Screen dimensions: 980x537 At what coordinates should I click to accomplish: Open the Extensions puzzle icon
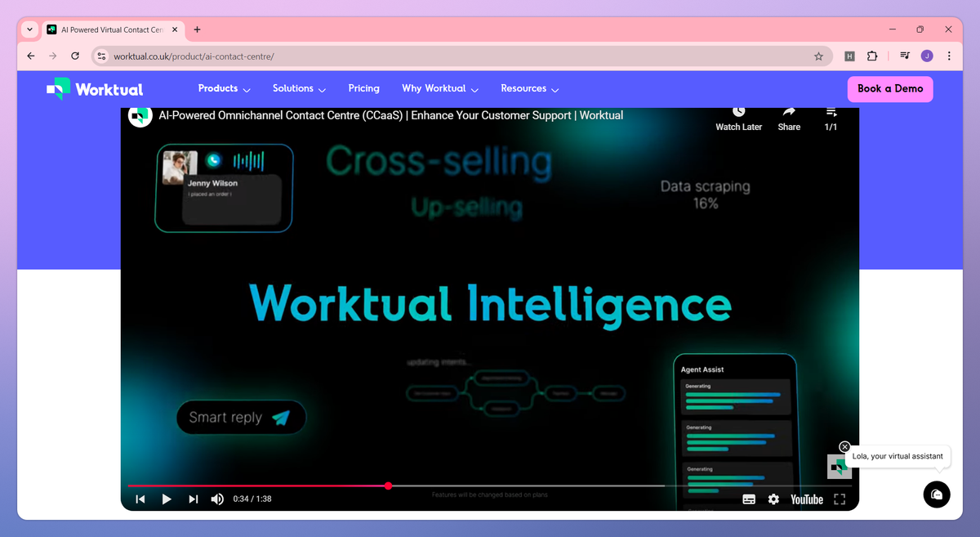pyautogui.click(x=872, y=56)
